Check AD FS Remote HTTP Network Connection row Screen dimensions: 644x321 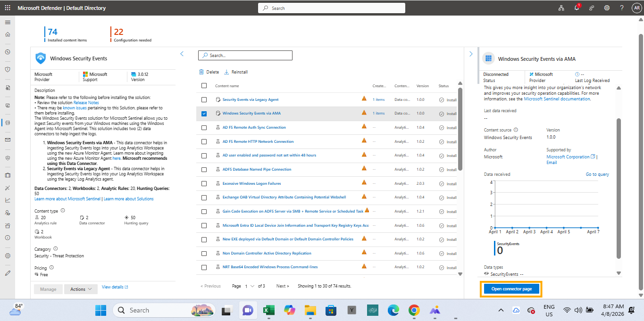point(204,141)
